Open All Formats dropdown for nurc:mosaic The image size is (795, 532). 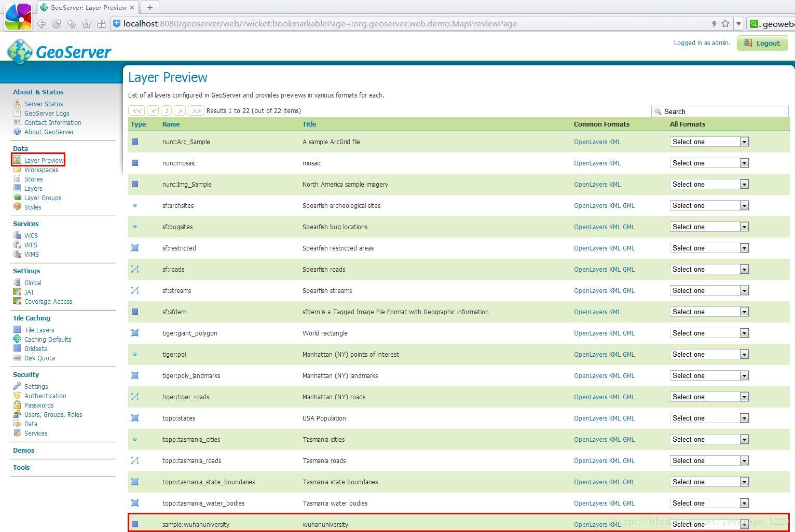709,163
